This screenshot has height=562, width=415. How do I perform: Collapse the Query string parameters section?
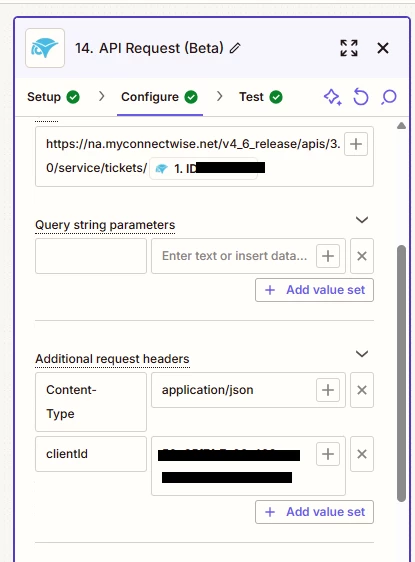tap(362, 220)
